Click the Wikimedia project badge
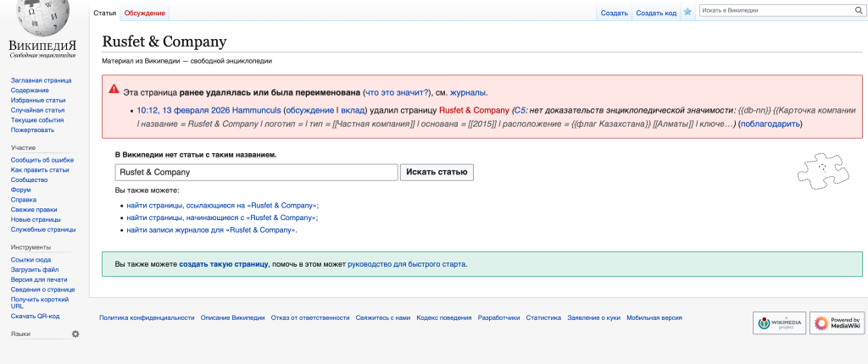Viewport: 868px width, 364px height. coord(779,323)
